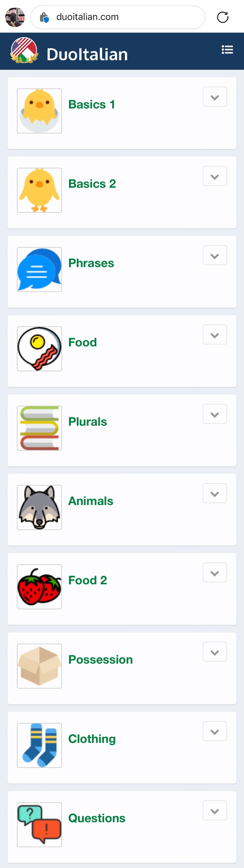Image resolution: width=244 pixels, height=868 pixels.
Task: Expand the Questions section chevron
Action: pyautogui.click(x=215, y=811)
